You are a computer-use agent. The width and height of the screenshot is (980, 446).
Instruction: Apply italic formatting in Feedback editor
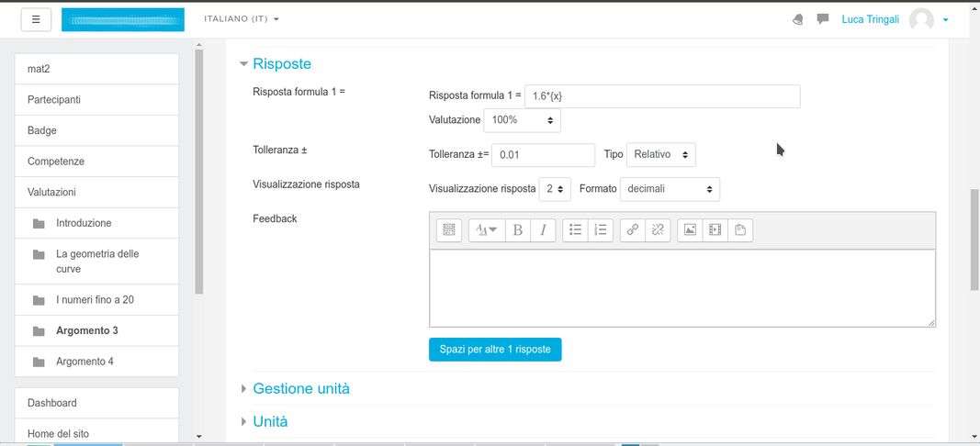click(543, 229)
